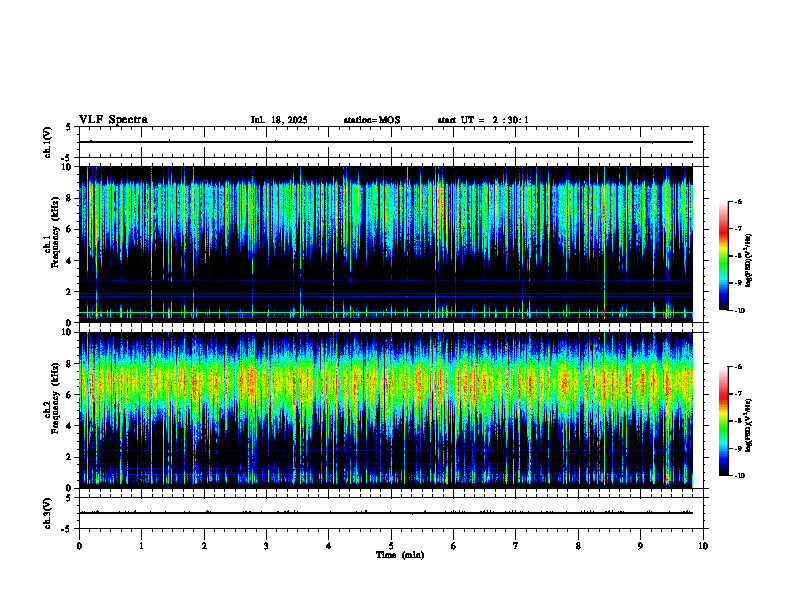The image size is (792, 612).
Task: Click the "VLF Spectra" plot title
Action: click(x=113, y=120)
